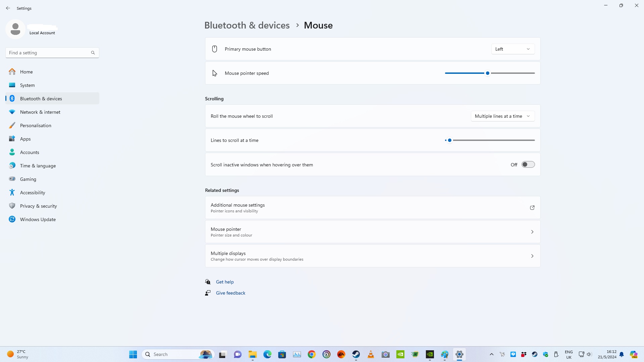Screen dimensions: 644x362
Task: Open the notification bell in the taskbar
Action: point(622,354)
